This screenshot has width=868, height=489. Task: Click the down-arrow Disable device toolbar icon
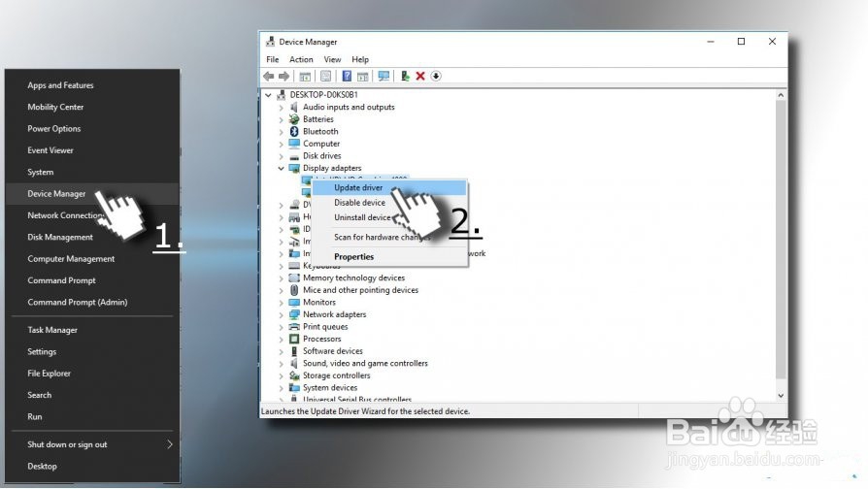[x=436, y=77]
